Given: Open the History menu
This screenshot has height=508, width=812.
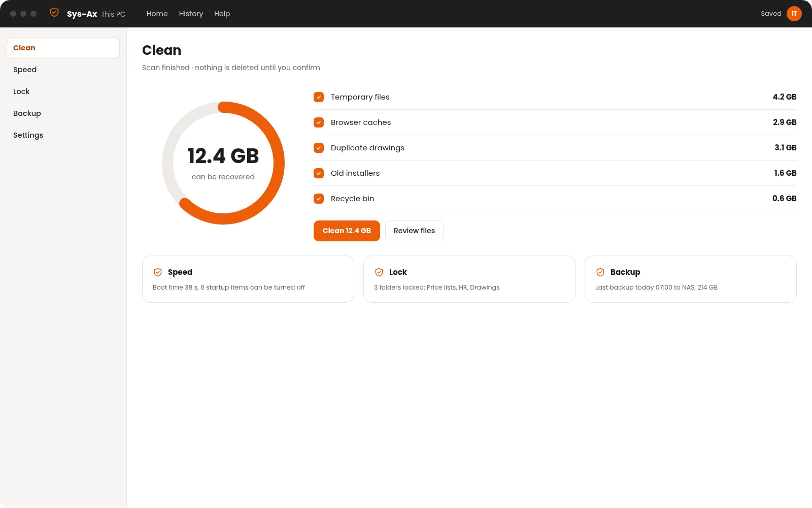Looking at the screenshot, I should pos(191,14).
